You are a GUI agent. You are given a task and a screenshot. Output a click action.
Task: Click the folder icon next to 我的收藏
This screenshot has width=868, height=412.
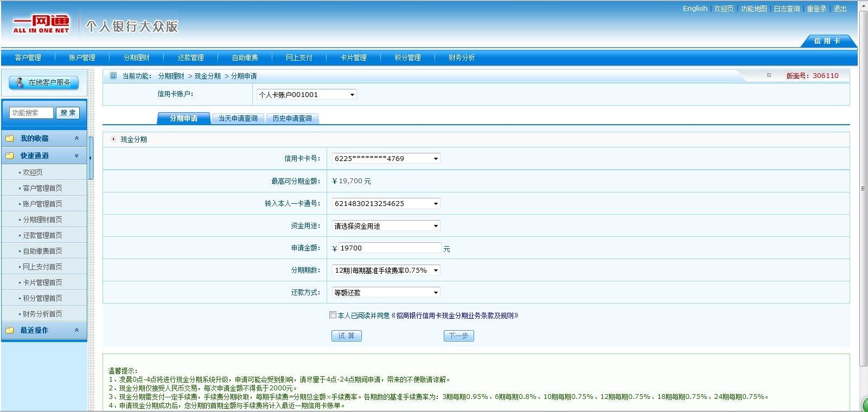tap(9, 138)
